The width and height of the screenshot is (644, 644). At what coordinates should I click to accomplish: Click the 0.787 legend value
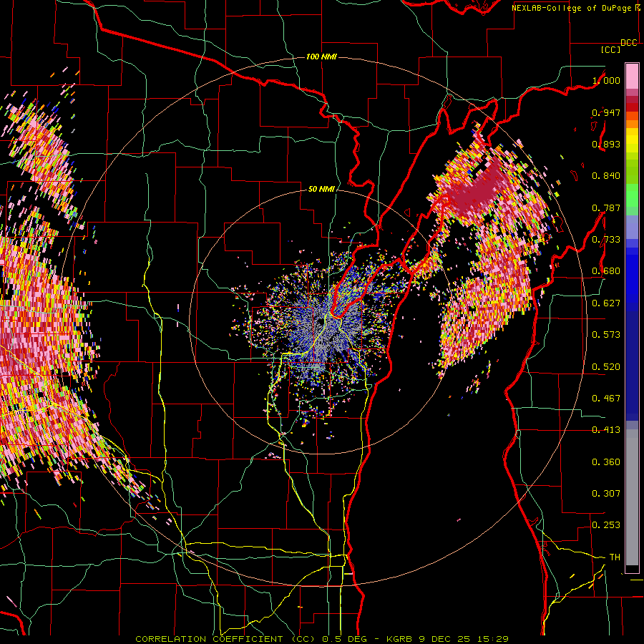(606, 208)
